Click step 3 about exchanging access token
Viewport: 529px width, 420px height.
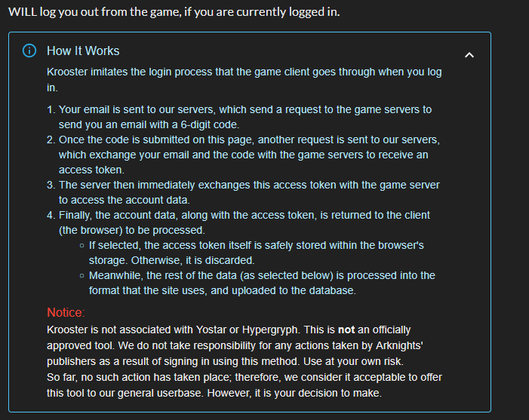pos(245,192)
